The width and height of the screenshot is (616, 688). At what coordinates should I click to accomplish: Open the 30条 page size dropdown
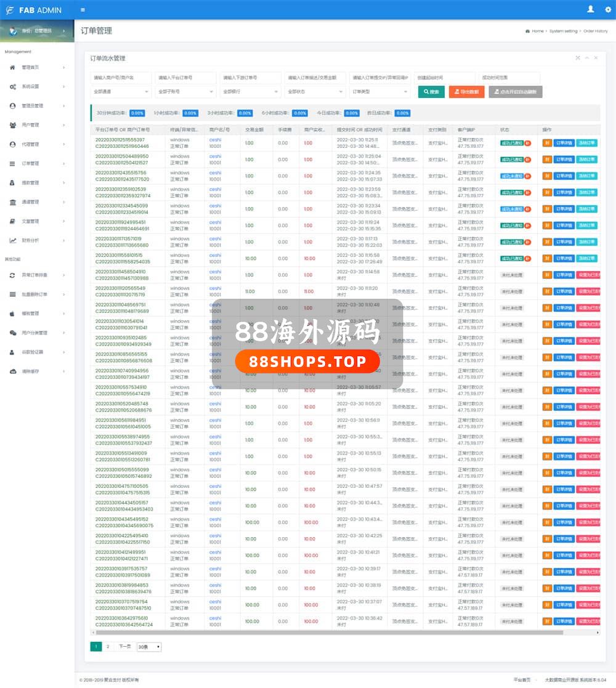pyautogui.click(x=148, y=647)
